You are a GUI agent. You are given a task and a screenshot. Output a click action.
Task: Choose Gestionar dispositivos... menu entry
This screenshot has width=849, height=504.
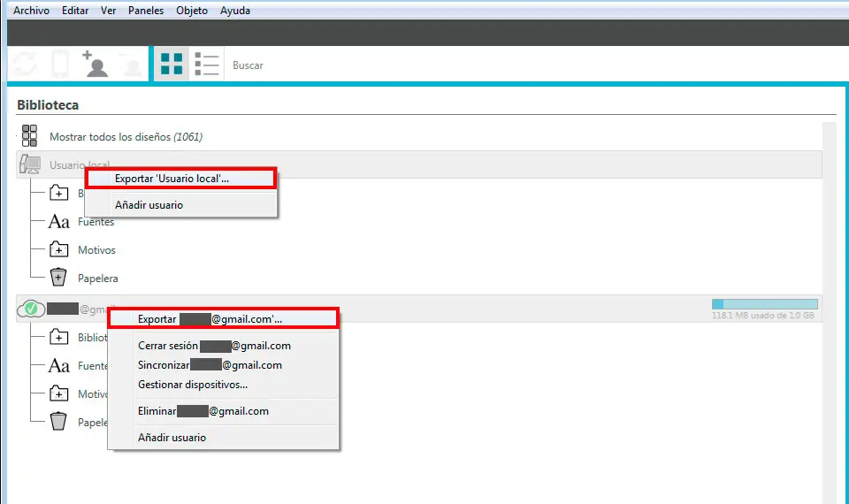click(193, 385)
